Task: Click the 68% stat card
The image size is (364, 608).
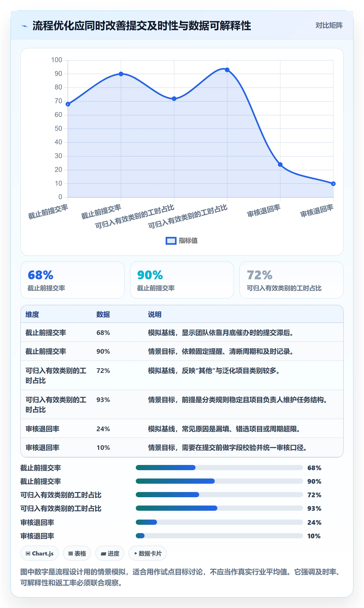Action: [x=73, y=280]
